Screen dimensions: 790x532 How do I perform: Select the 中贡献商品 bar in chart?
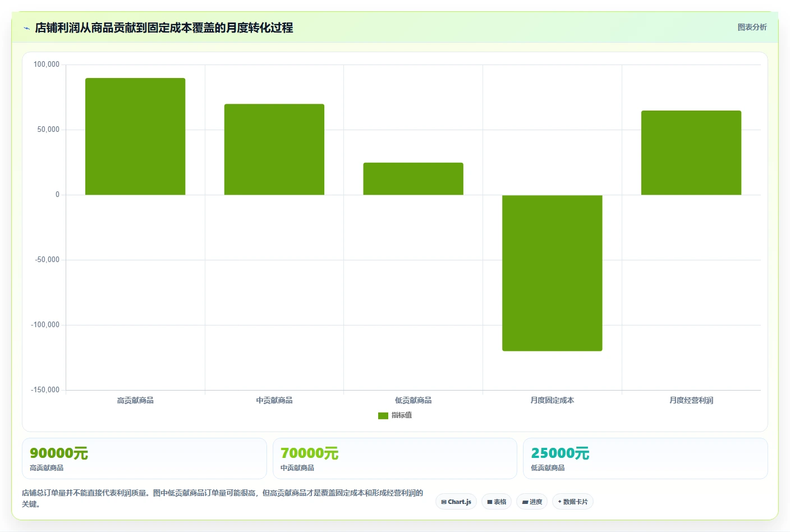[274, 149]
